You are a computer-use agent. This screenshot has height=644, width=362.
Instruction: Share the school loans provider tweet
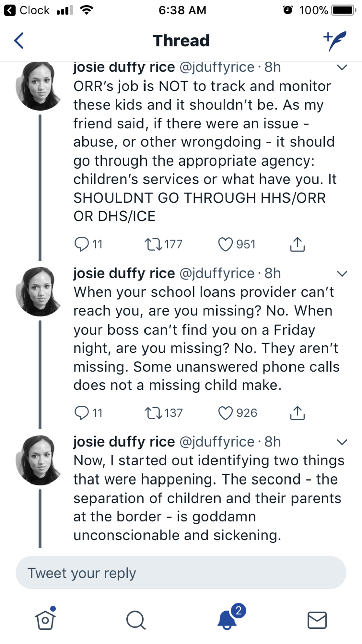[297, 413]
